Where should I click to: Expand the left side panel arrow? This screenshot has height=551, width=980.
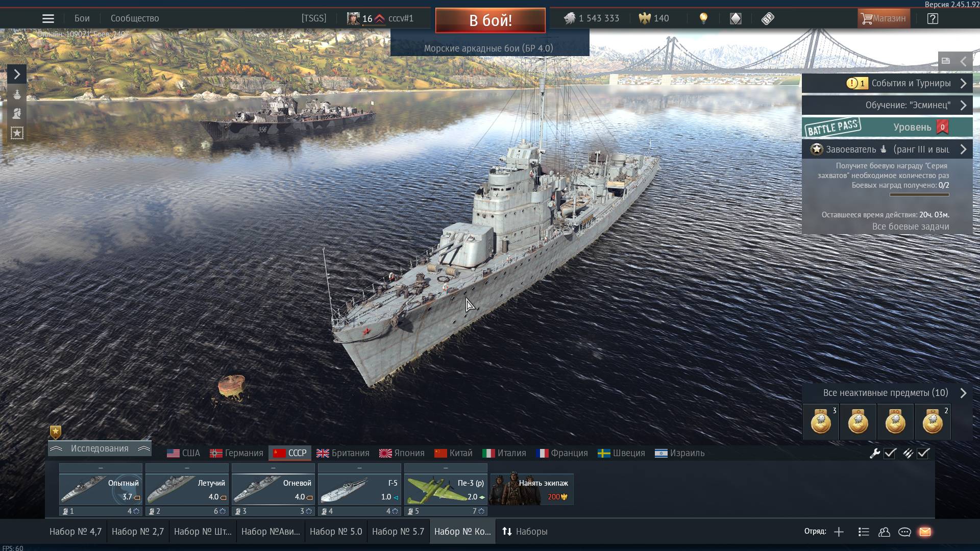(x=17, y=74)
